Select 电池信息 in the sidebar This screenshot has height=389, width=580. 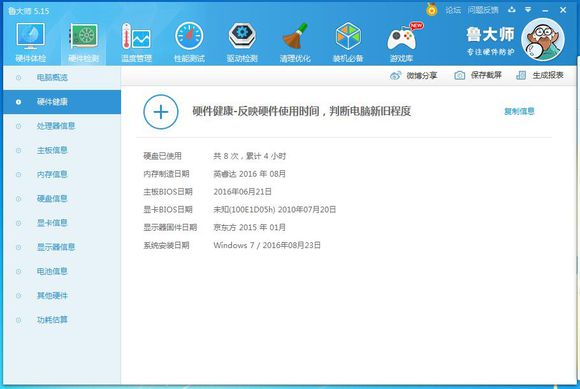pos(62,271)
